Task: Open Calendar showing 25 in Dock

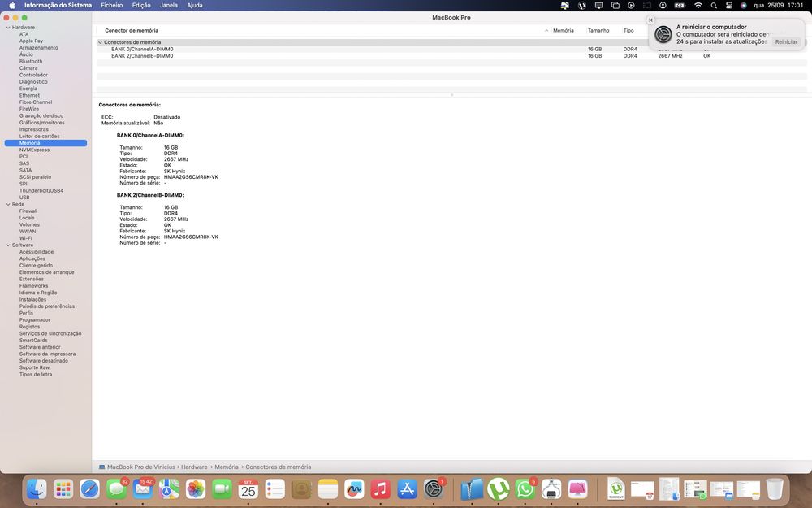Action: pos(248,488)
